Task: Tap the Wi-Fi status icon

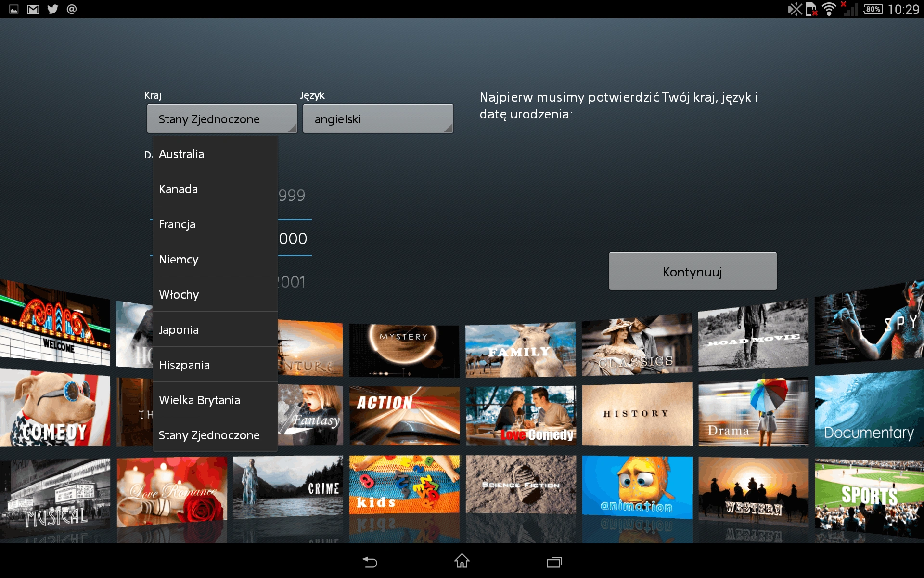Action: [x=829, y=9]
